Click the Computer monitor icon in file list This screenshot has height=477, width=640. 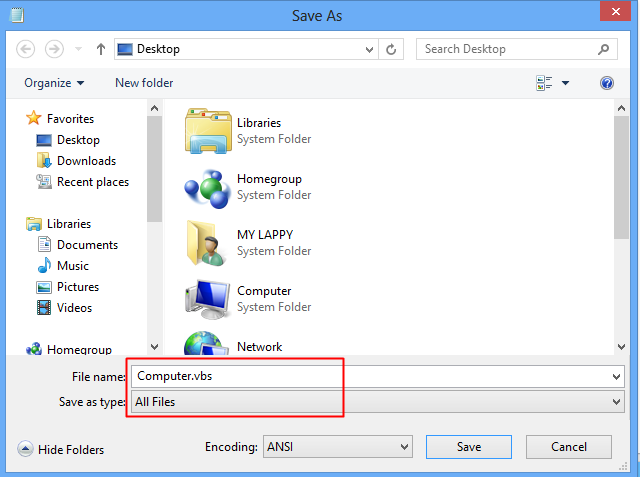pos(208,299)
